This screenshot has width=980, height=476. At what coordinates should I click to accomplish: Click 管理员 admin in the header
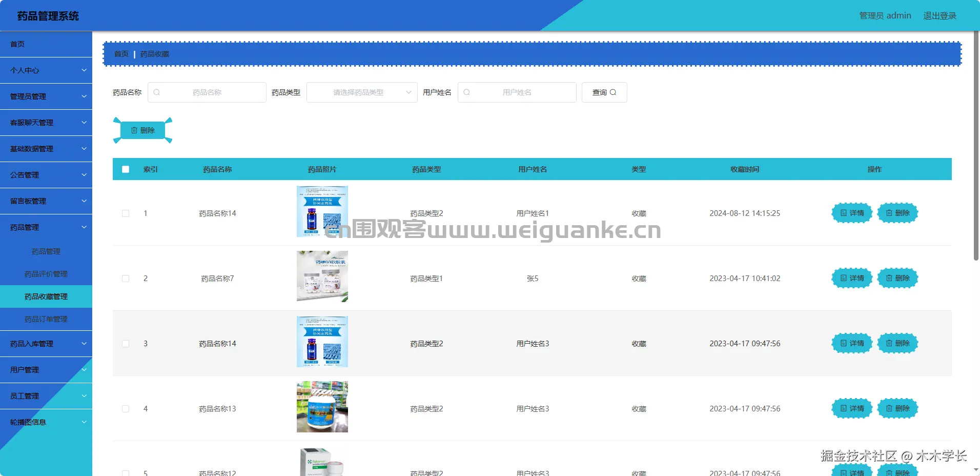point(885,16)
